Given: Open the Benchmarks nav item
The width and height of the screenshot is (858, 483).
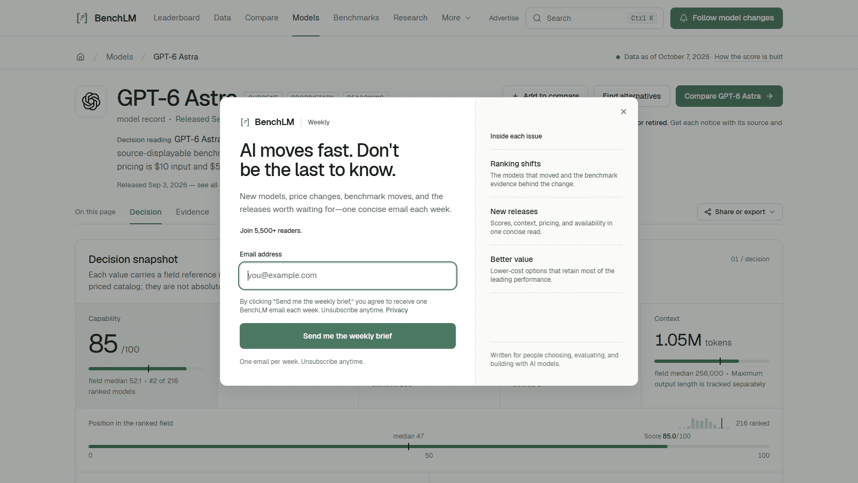Looking at the screenshot, I should tap(356, 18).
